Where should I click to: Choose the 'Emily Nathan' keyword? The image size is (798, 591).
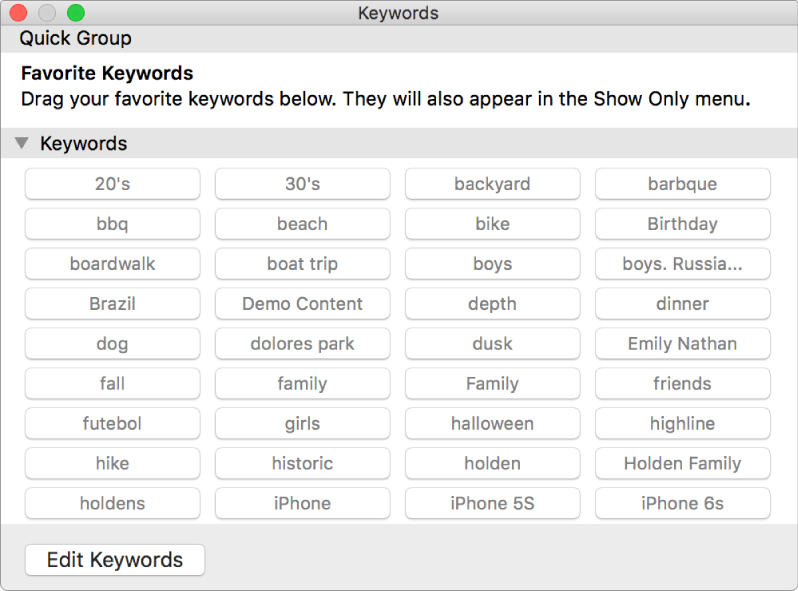point(682,344)
